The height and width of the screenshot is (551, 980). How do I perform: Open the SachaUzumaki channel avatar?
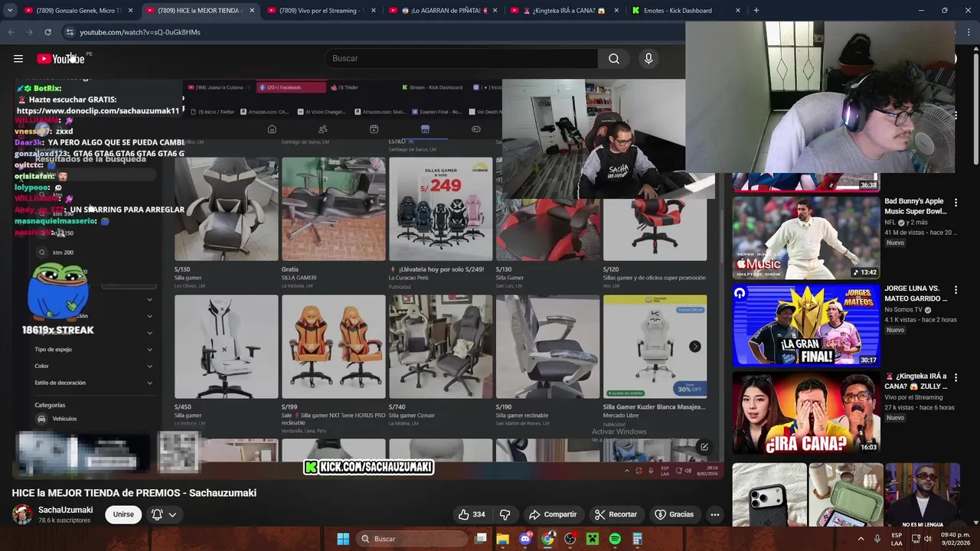22,514
